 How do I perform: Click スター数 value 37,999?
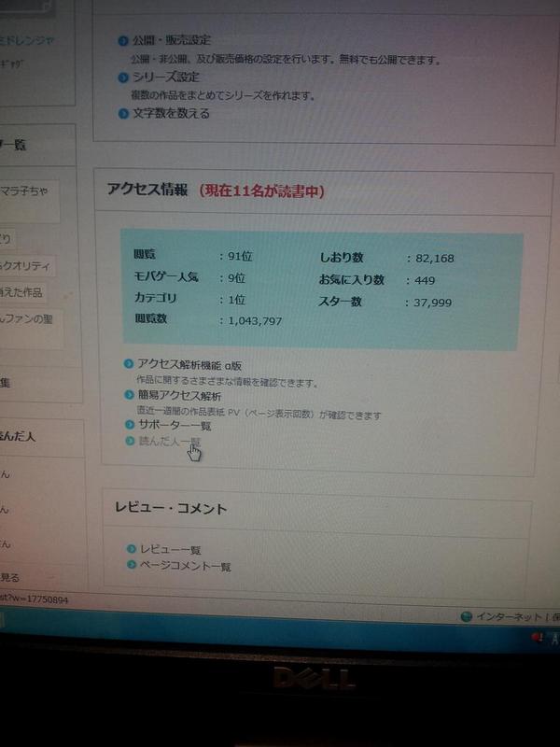click(432, 303)
